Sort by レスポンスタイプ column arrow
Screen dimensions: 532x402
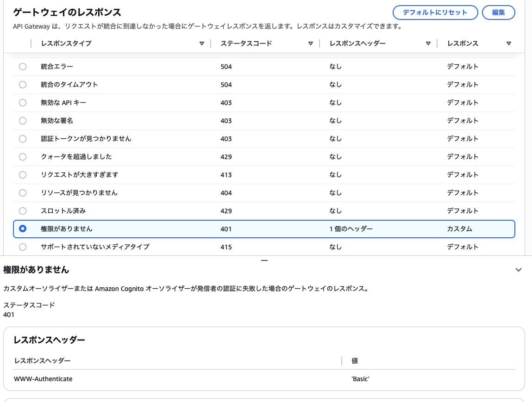coord(201,43)
